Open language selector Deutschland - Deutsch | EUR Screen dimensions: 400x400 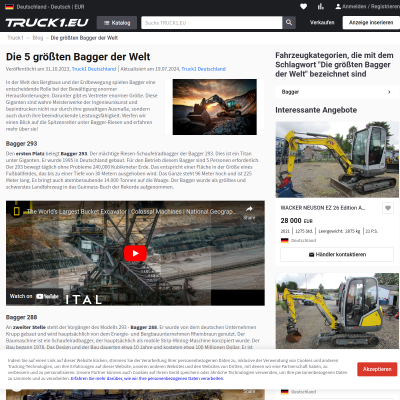tap(45, 7)
